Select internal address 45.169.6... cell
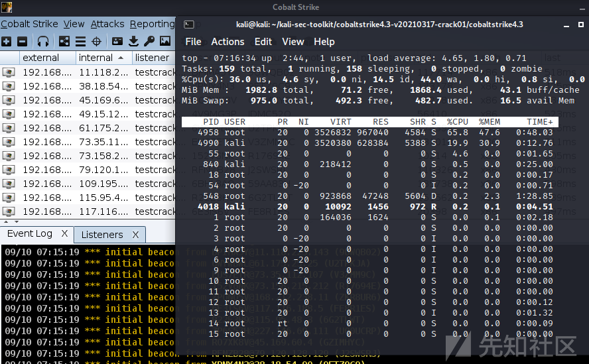 [x=103, y=100]
